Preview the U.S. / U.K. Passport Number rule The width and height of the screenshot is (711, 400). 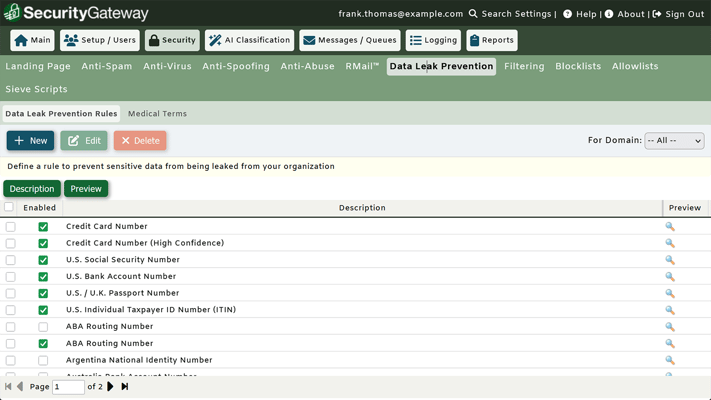point(670,293)
